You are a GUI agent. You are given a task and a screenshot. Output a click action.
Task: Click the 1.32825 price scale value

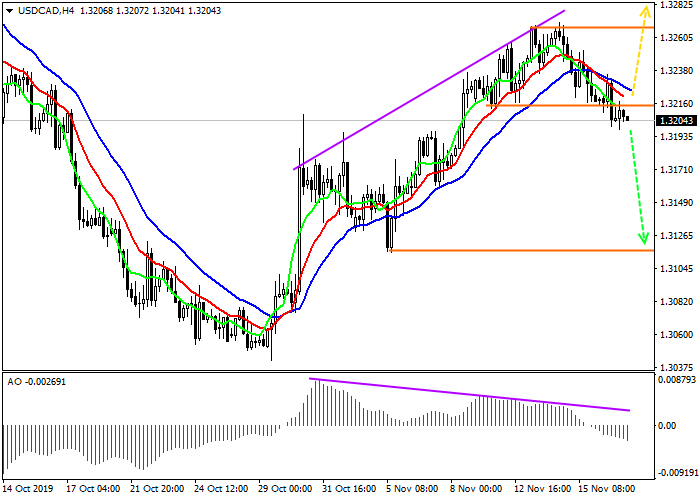pos(675,5)
